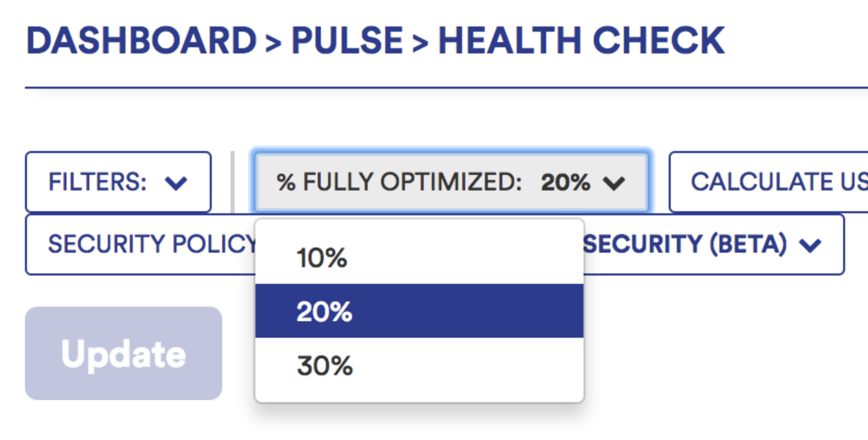The height and width of the screenshot is (440, 868).
Task: Navigate to PULSE breadcrumb link
Action: pos(347,40)
